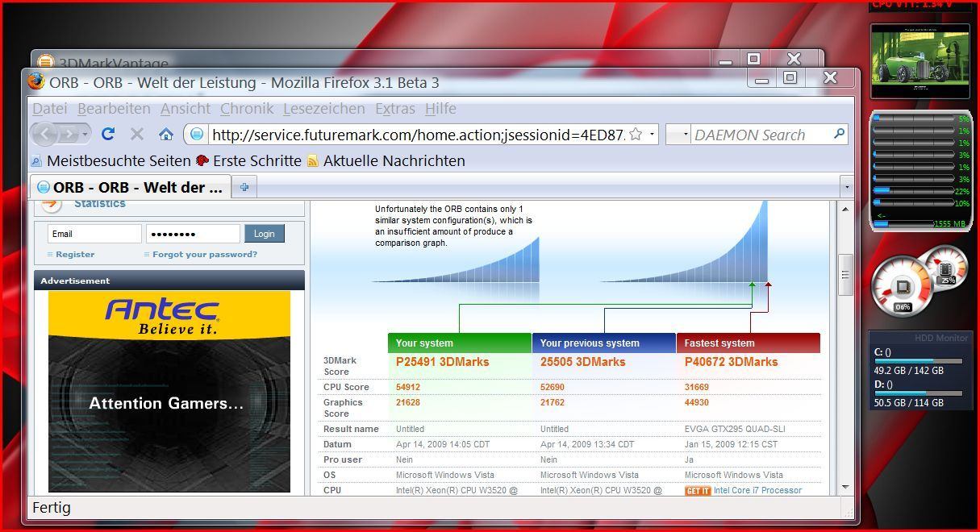Click the Your system column header
The image size is (980, 532).
point(460,343)
